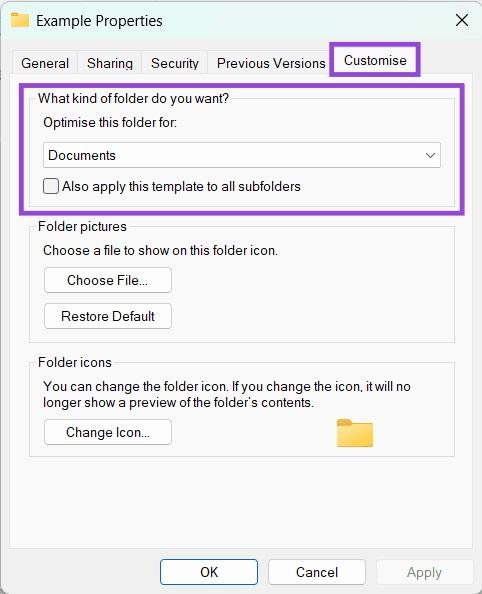Image resolution: width=482 pixels, height=594 pixels.
Task: Click the folder icon in the title bar
Action: click(20, 20)
